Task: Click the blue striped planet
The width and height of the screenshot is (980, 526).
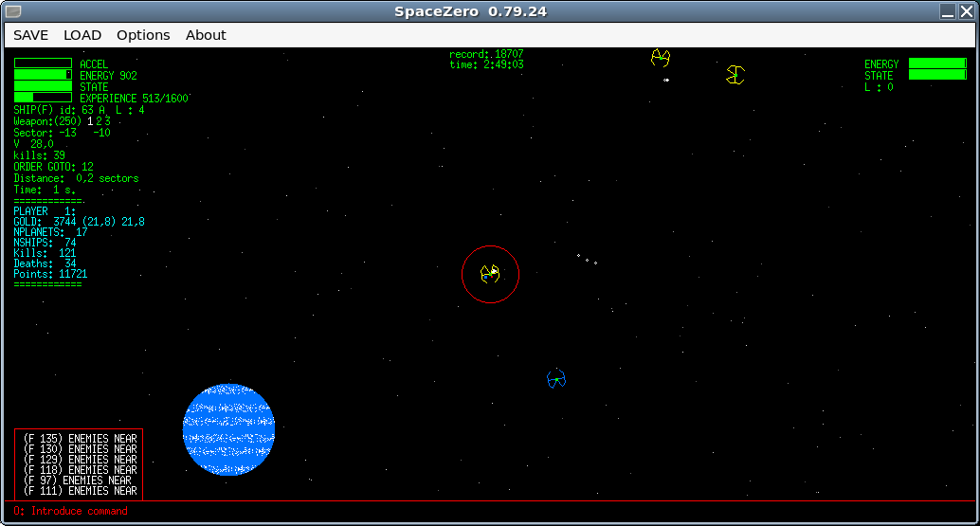Action: pos(228,429)
